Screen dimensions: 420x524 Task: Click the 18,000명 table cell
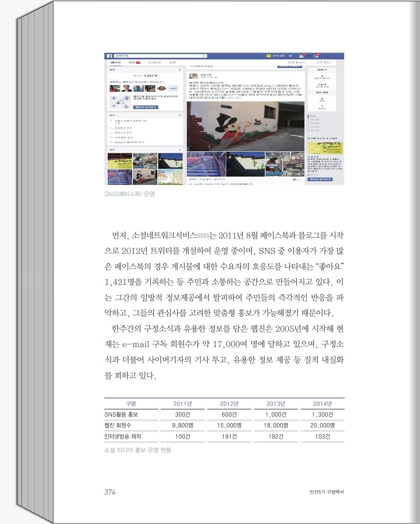click(276, 425)
